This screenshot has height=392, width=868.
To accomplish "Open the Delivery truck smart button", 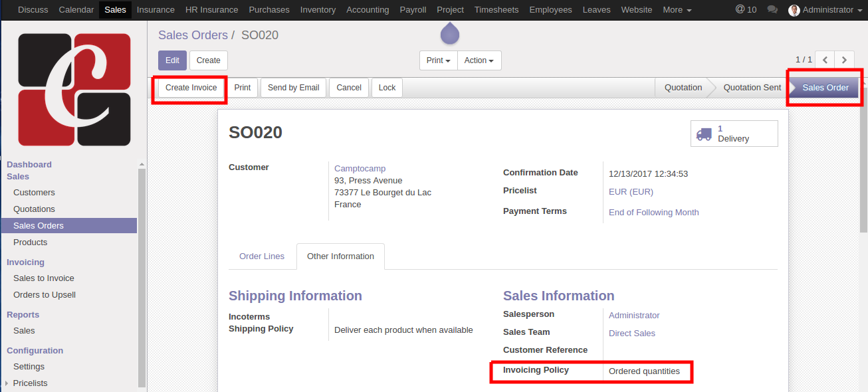I will click(x=734, y=134).
